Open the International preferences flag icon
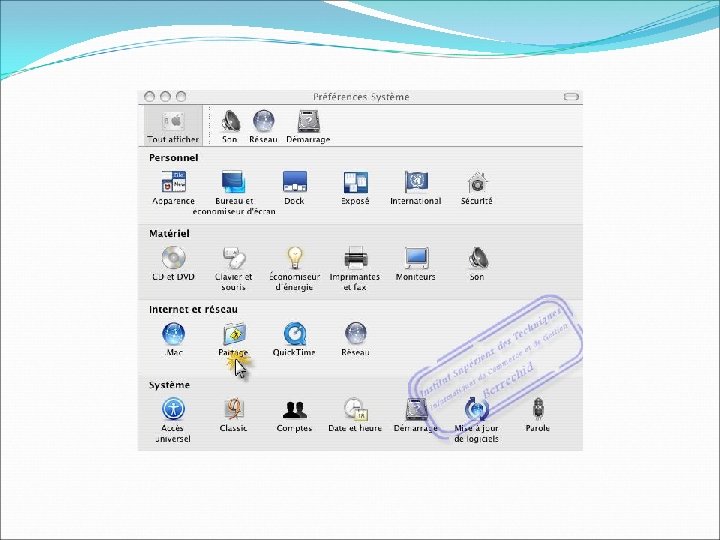 pos(416,182)
